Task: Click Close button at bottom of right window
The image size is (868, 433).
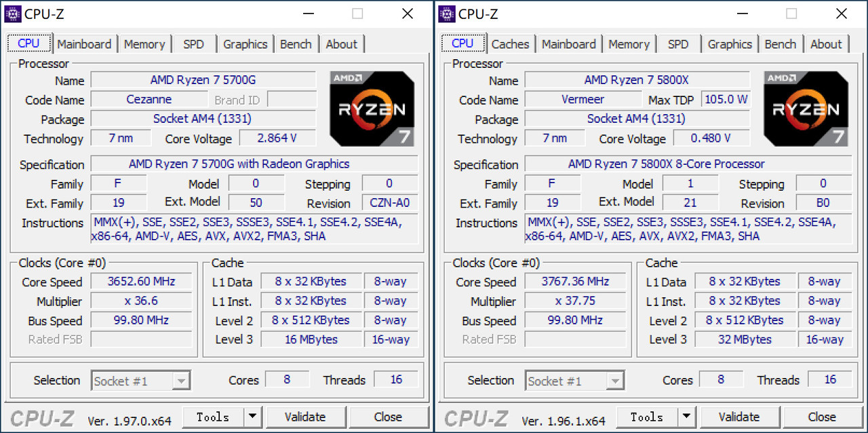Action: [x=822, y=417]
